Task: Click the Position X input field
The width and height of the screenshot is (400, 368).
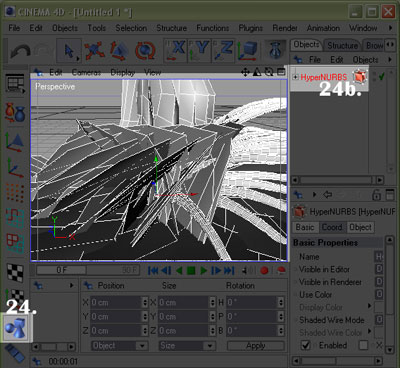Action: pyautogui.click(x=116, y=302)
